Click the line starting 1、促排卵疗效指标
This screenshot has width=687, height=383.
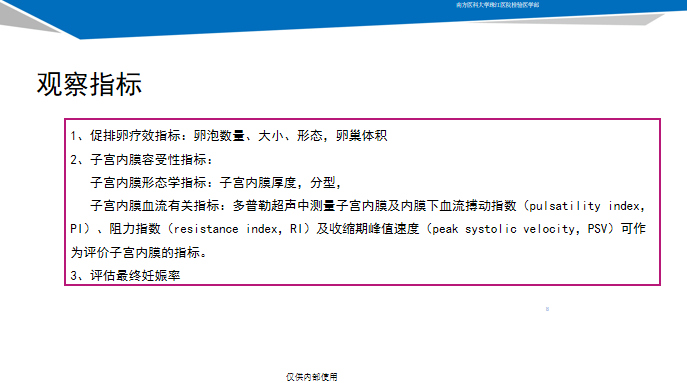click(x=229, y=136)
